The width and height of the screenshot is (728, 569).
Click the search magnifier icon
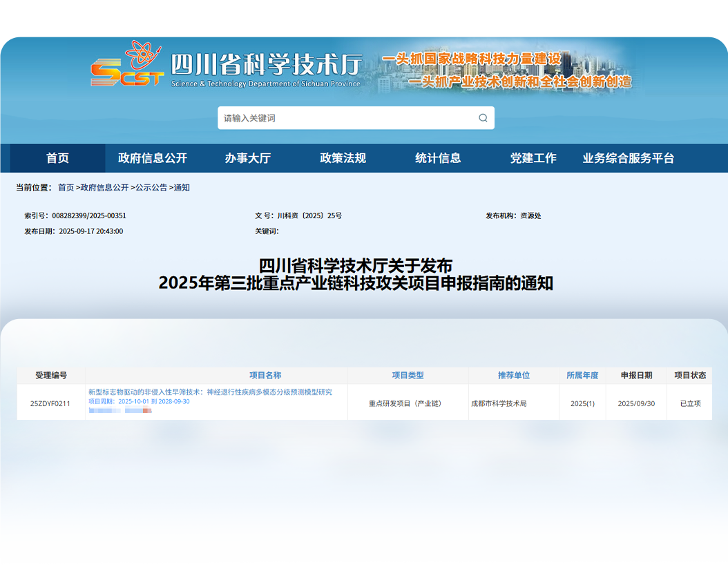tap(483, 118)
